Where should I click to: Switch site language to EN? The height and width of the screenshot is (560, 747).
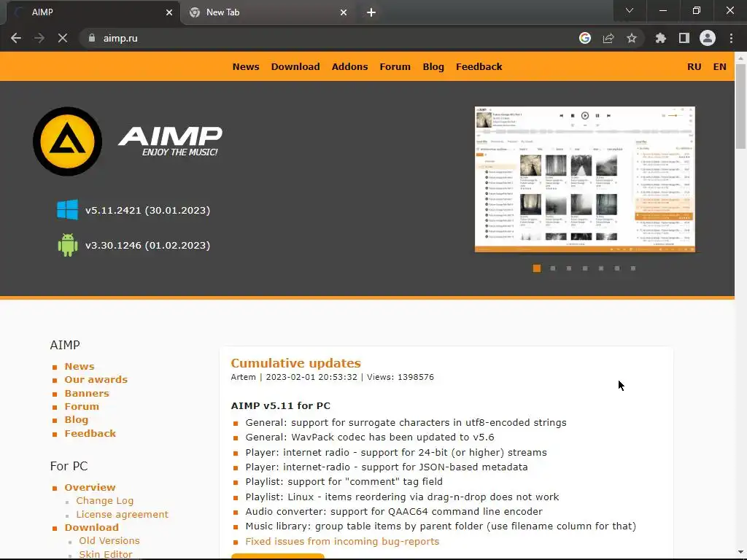click(719, 66)
